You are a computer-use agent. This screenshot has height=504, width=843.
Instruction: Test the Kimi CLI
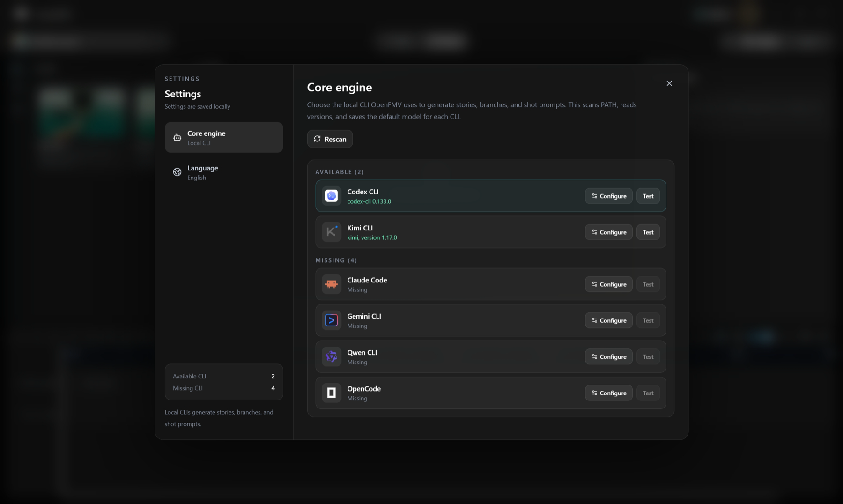648,232
